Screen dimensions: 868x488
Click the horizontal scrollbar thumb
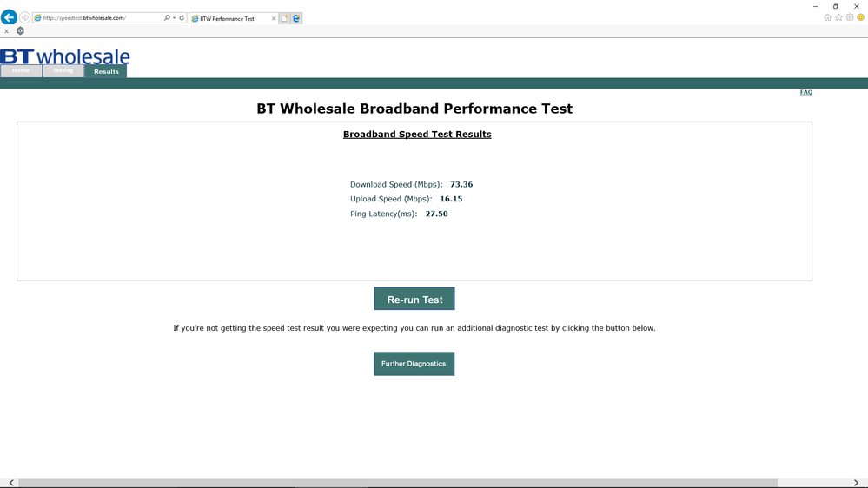[x=397, y=483]
